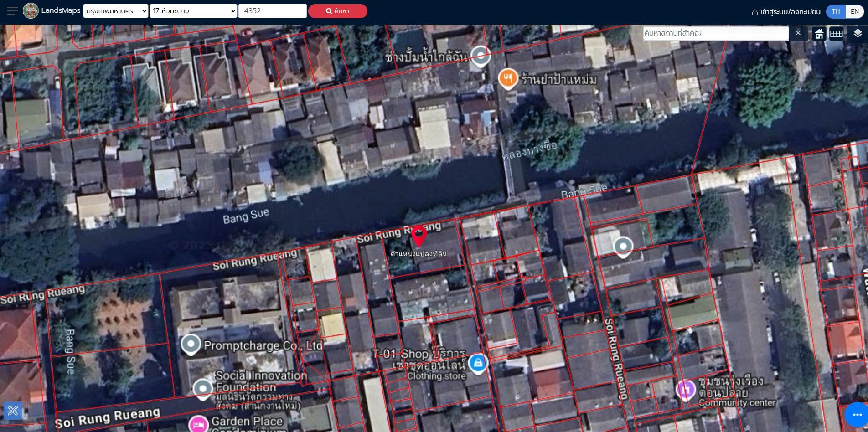Screen dimensions: 868x432
Task: Click the community center purple icon
Action: point(685,390)
